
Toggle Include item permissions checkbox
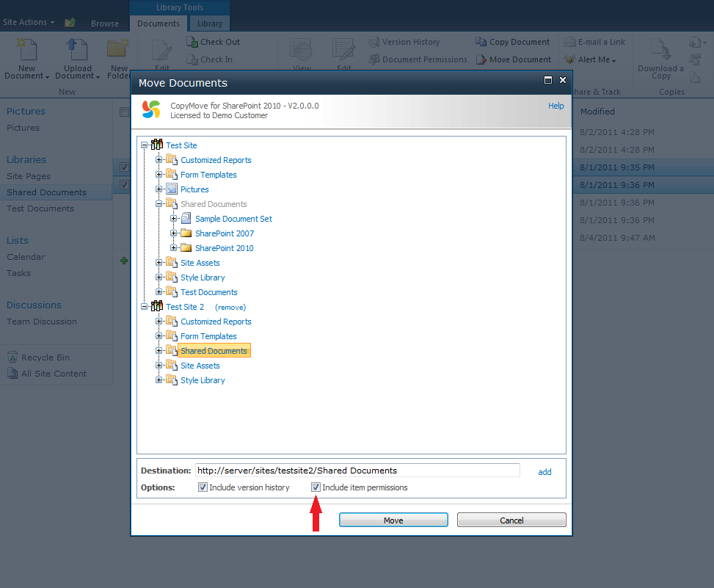316,487
